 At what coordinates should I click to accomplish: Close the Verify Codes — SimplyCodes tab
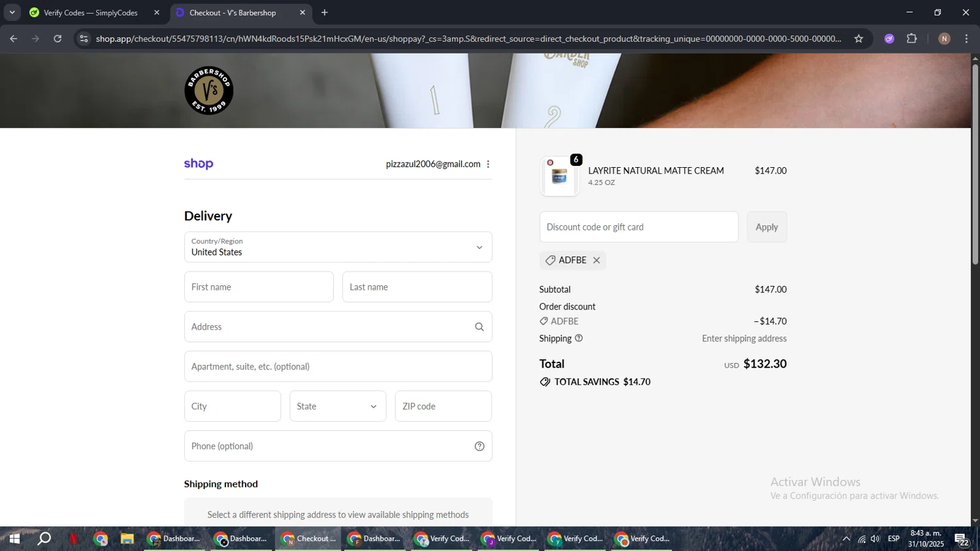click(156, 12)
